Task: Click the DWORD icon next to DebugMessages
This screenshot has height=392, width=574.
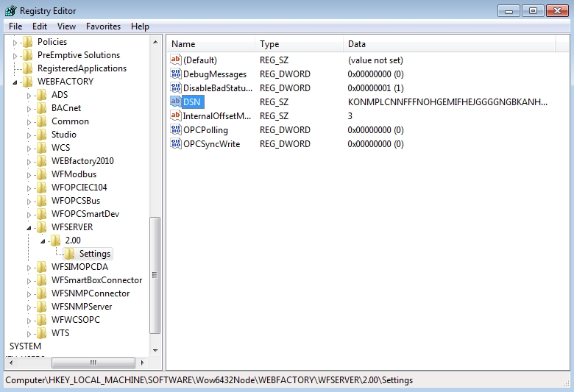Action: click(x=176, y=74)
